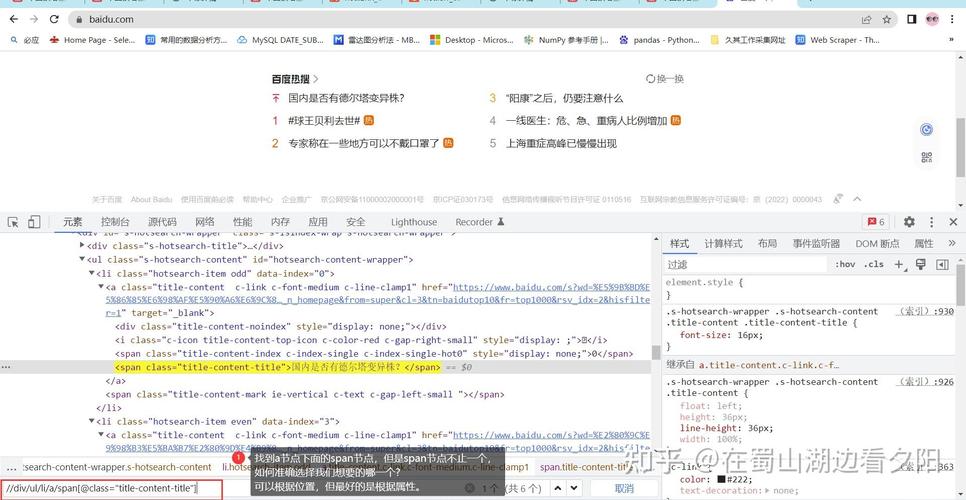
Task: Toggle the device toolbar icon
Action: point(34,222)
